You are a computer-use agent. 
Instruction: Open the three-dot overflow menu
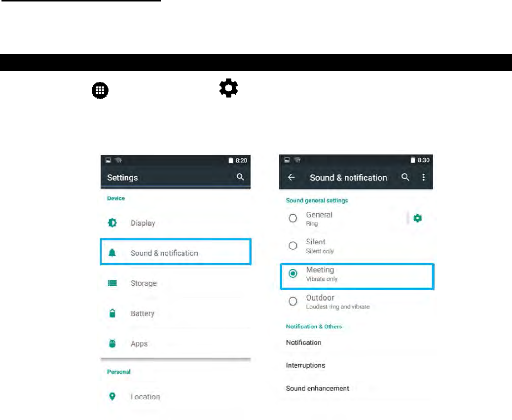point(424,177)
